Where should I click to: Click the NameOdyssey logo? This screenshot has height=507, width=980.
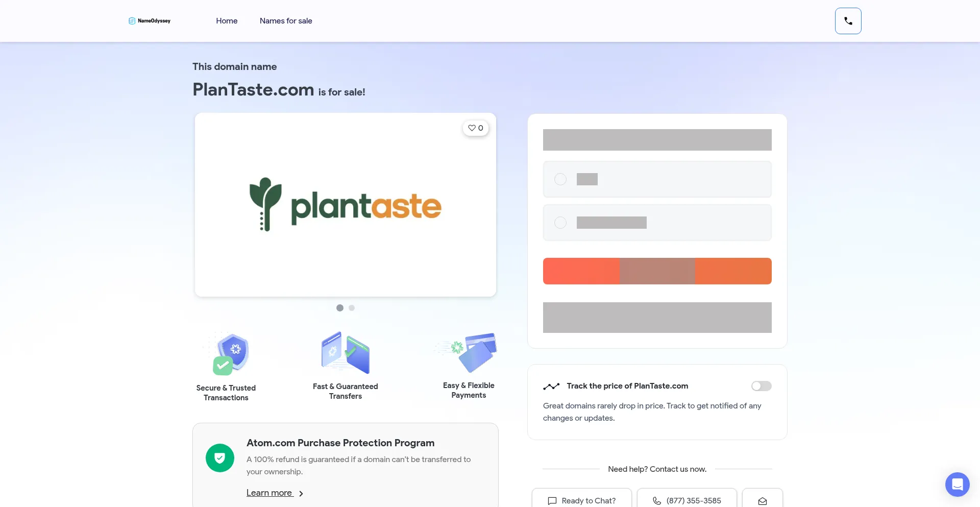[x=150, y=21]
